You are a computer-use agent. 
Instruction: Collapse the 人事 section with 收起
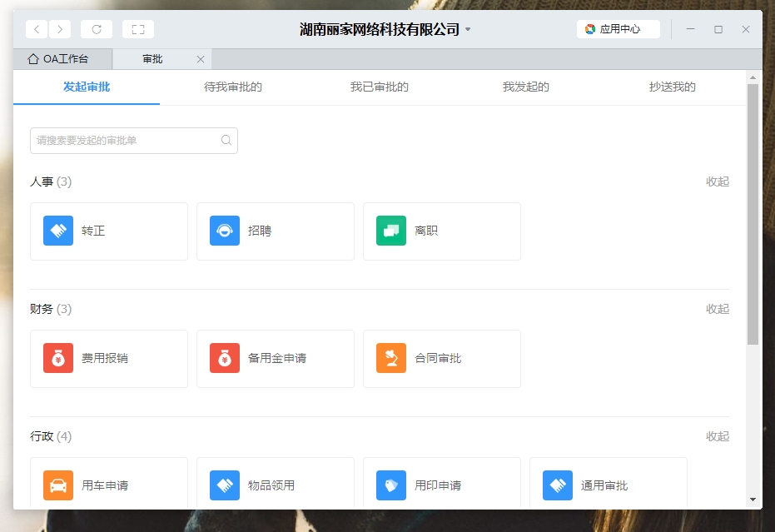coord(717,181)
